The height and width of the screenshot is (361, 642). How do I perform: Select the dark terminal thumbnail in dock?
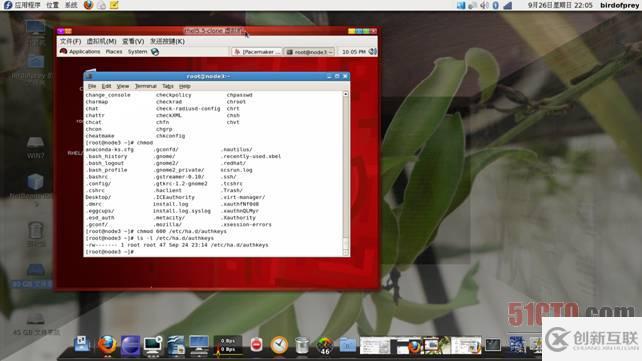493,345
